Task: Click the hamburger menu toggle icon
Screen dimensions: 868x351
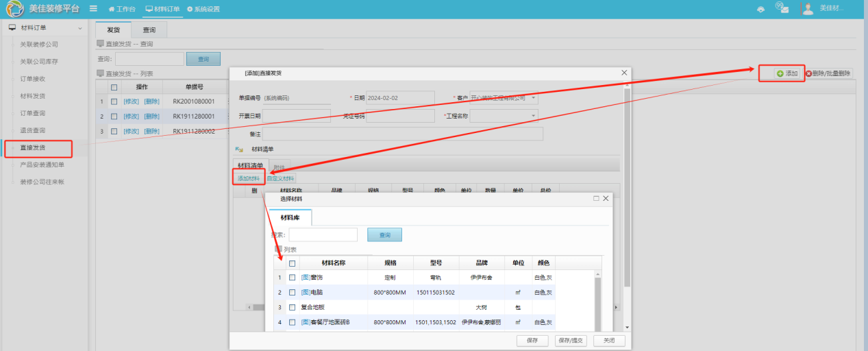Action: click(93, 9)
